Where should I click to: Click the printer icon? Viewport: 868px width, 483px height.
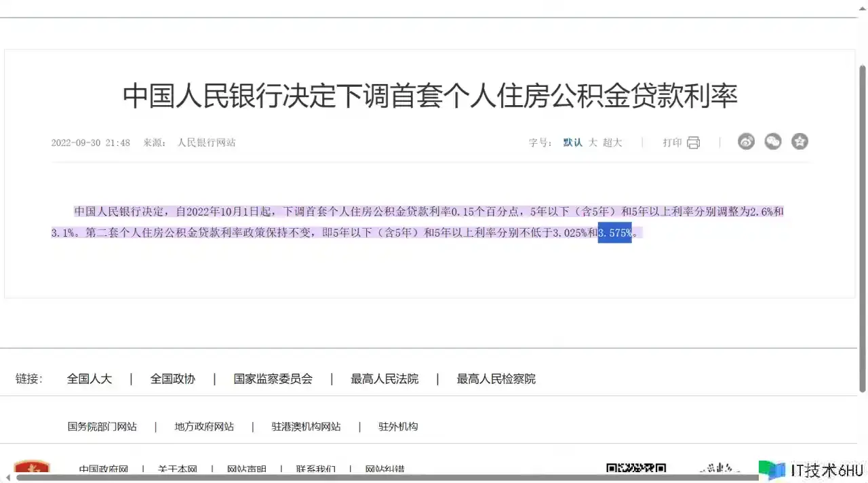693,142
